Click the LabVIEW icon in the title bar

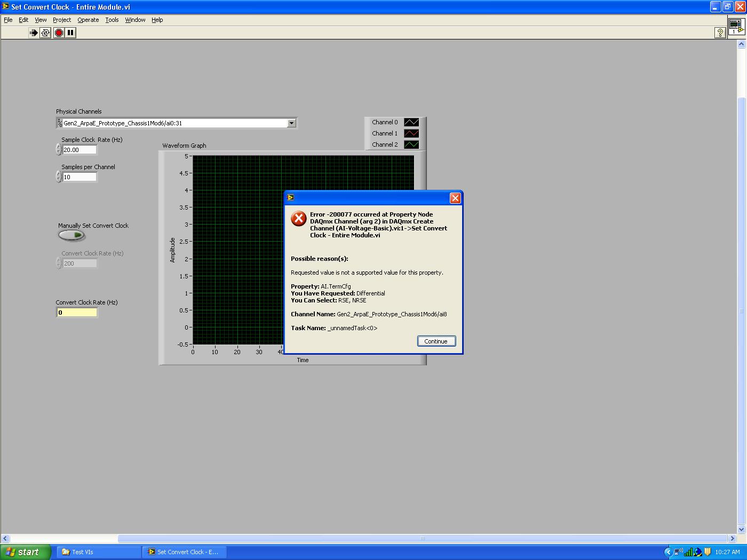pyautogui.click(x=5, y=6)
